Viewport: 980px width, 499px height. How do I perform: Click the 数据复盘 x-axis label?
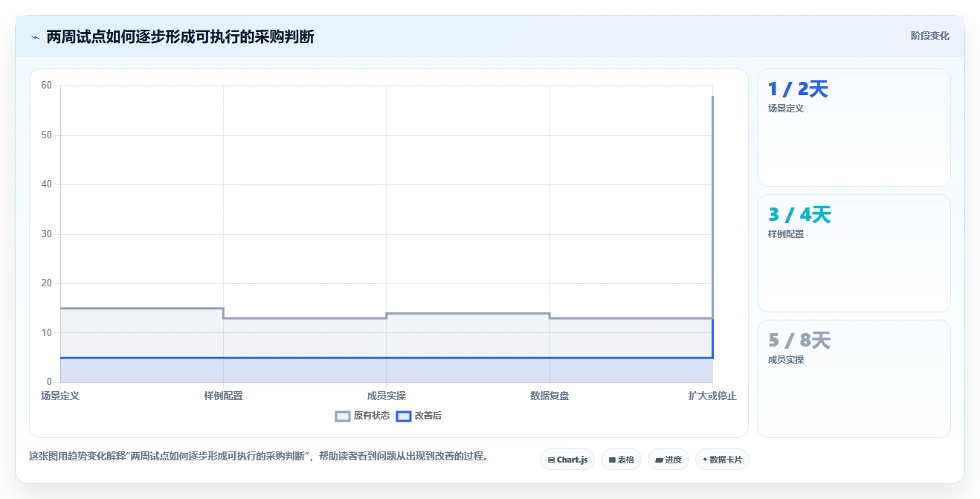tap(549, 396)
